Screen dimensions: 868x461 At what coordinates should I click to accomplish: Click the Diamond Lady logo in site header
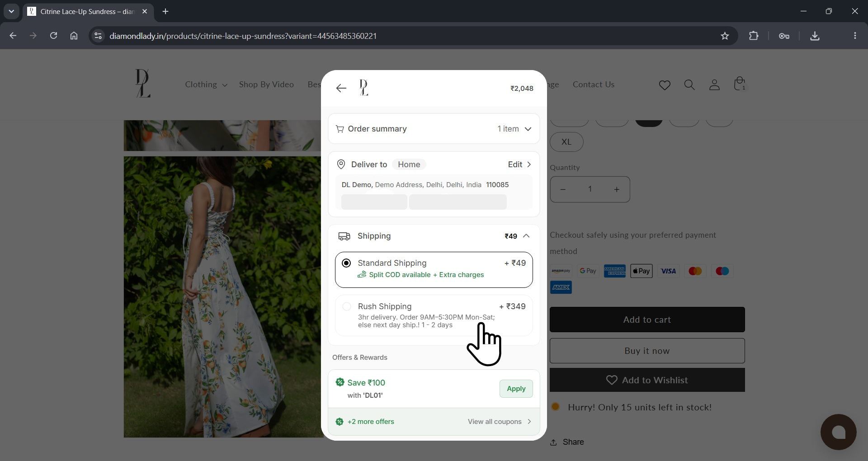coord(143,83)
